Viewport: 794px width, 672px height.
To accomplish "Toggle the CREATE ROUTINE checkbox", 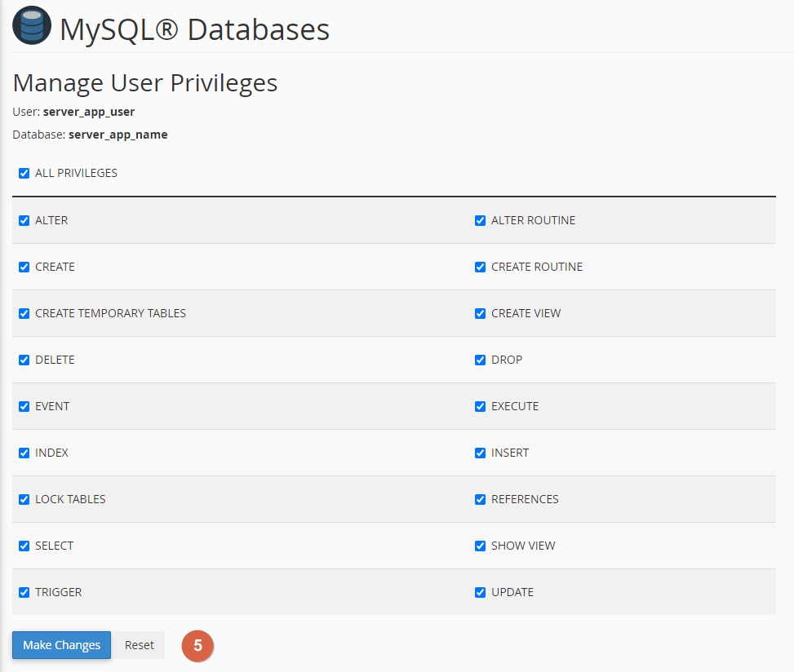I will [x=480, y=267].
